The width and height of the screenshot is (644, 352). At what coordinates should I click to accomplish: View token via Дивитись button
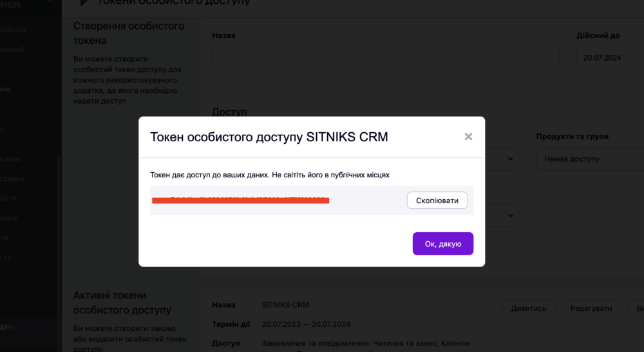(529, 308)
